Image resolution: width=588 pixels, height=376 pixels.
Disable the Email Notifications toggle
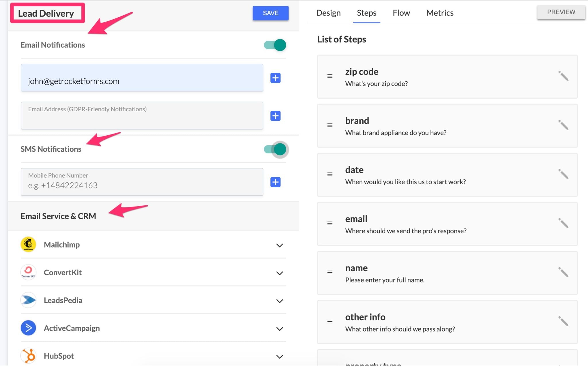275,45
